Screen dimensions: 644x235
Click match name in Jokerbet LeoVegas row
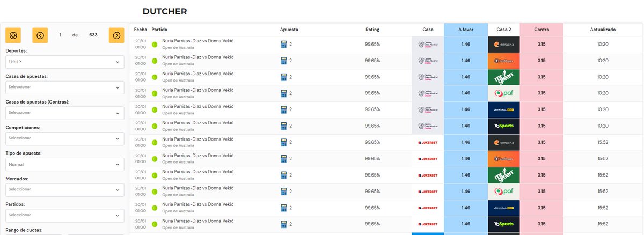tap(198, 156)
